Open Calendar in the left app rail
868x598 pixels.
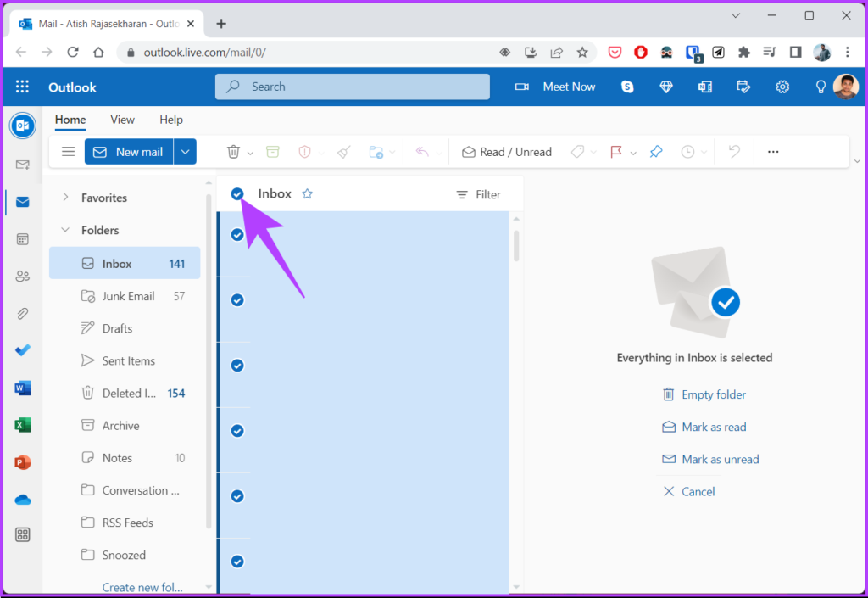[x=23, y=239]
